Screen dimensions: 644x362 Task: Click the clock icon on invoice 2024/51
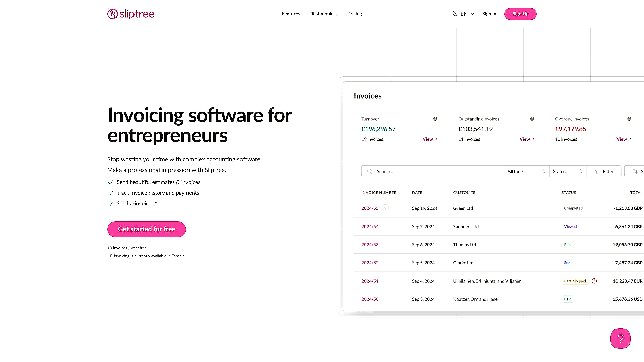[594, 281]
